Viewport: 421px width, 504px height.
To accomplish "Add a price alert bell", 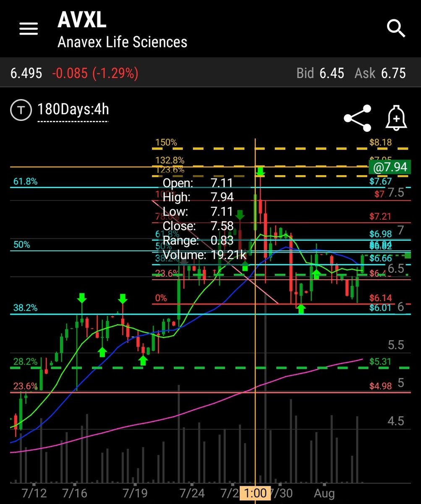I will (x=397, y=118).
